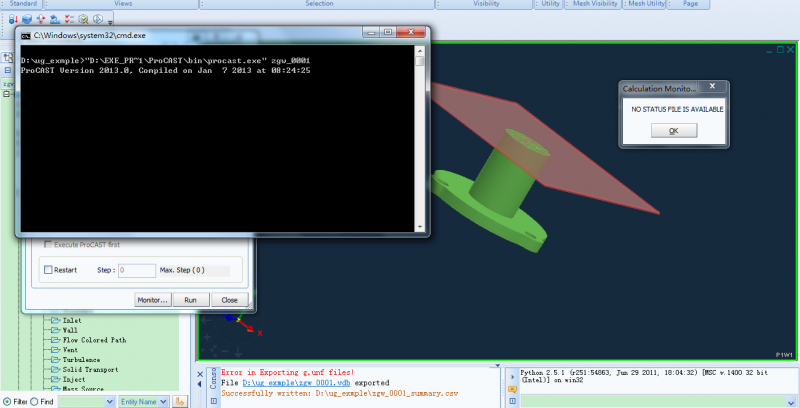Click the Inject folder icon

coord(55,379)
